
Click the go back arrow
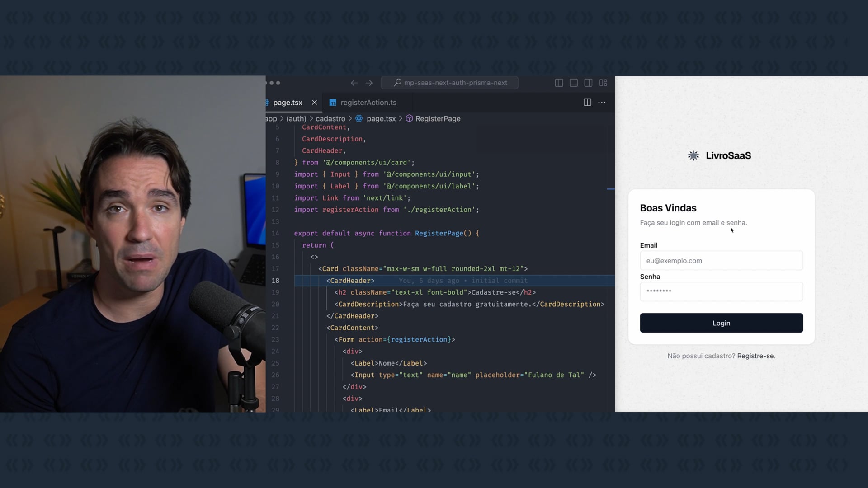pos(354,83)
